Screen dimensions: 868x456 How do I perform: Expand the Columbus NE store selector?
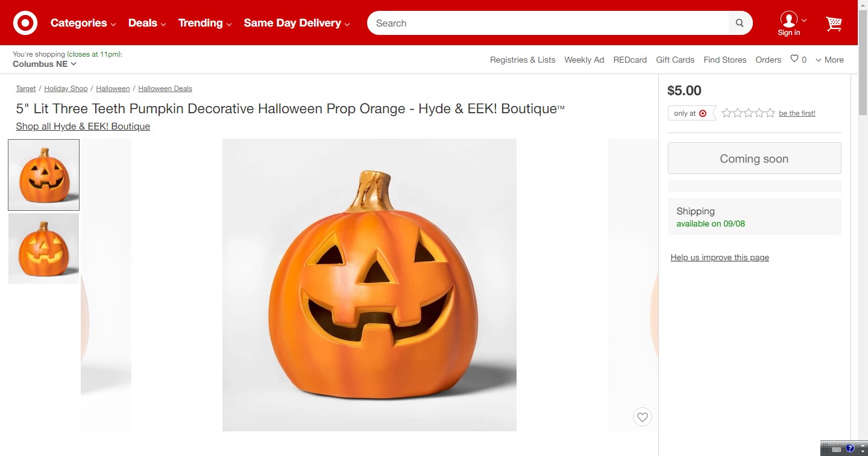[45, 64]
